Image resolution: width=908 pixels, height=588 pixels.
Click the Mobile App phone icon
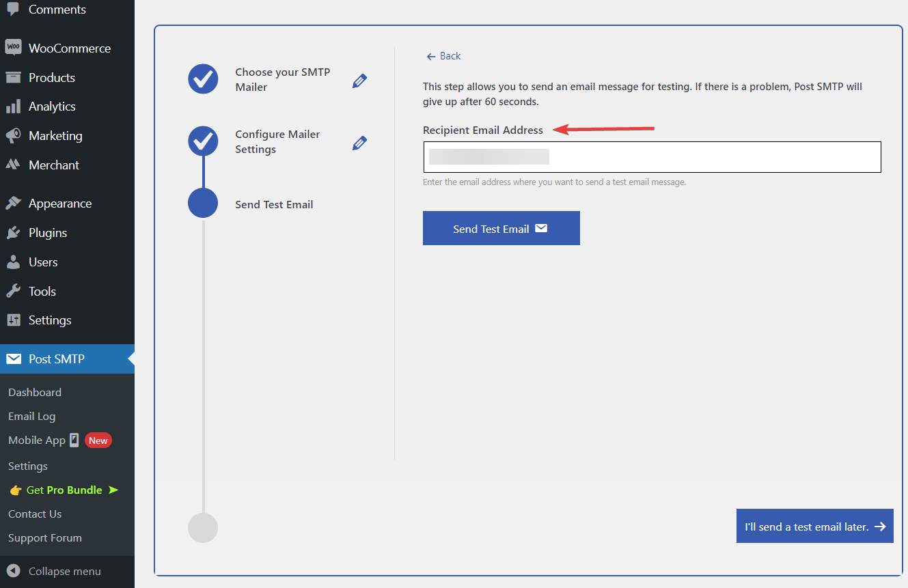point(74,440)
